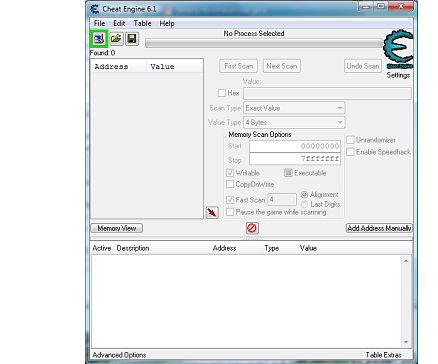Check Enable Speedhack
The height and width of the screenshot is (364, 438).
pos(350,152)
